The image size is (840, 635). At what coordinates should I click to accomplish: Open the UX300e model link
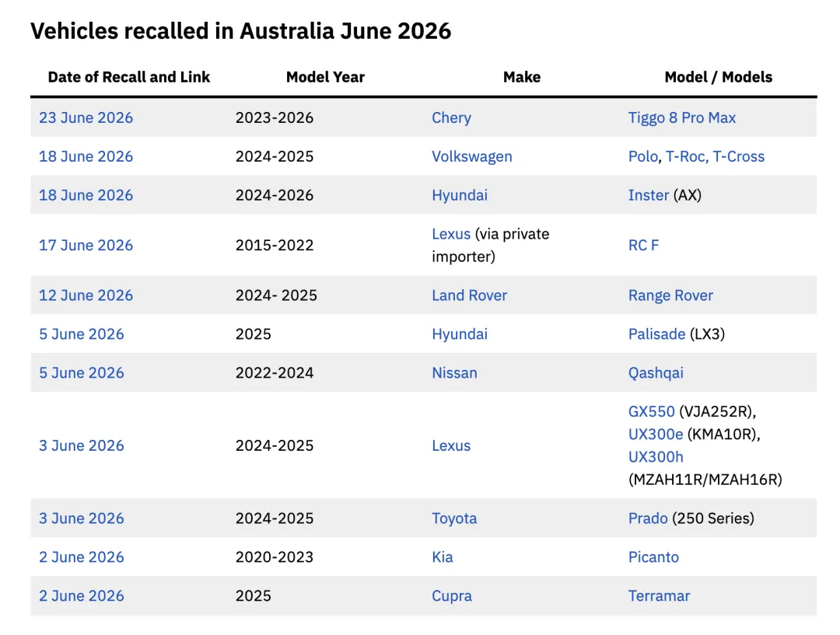pyautogui.click(x=656, y=434)
